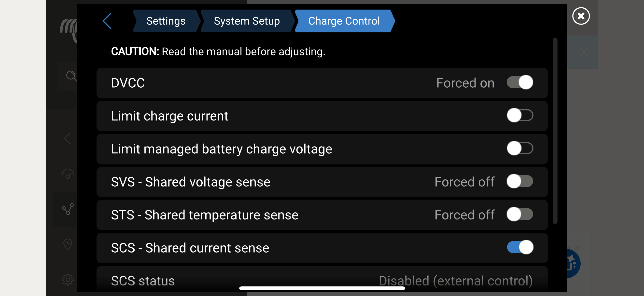Click the connected-nodes graph icon in sidebar
644x296 pixels.
68,209
